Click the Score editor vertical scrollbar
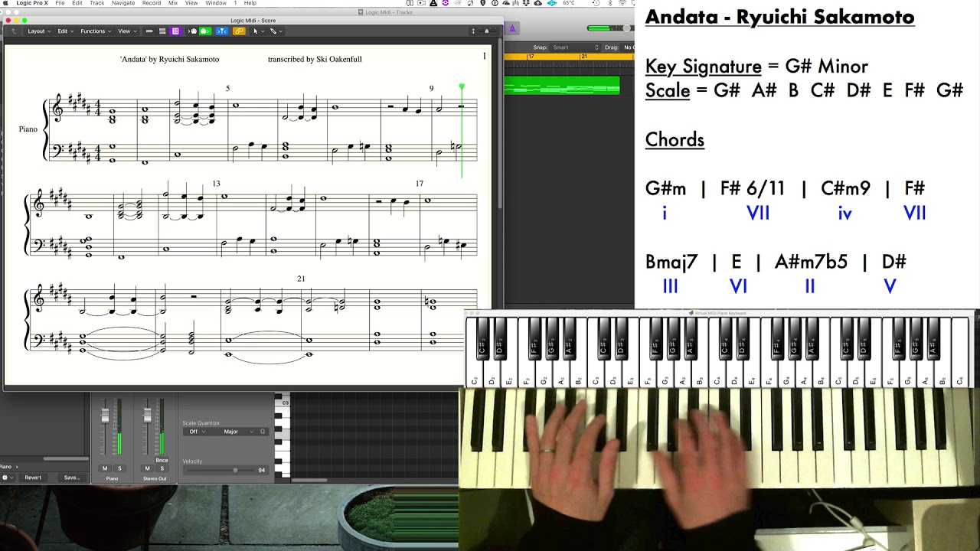 click(500, 122)
